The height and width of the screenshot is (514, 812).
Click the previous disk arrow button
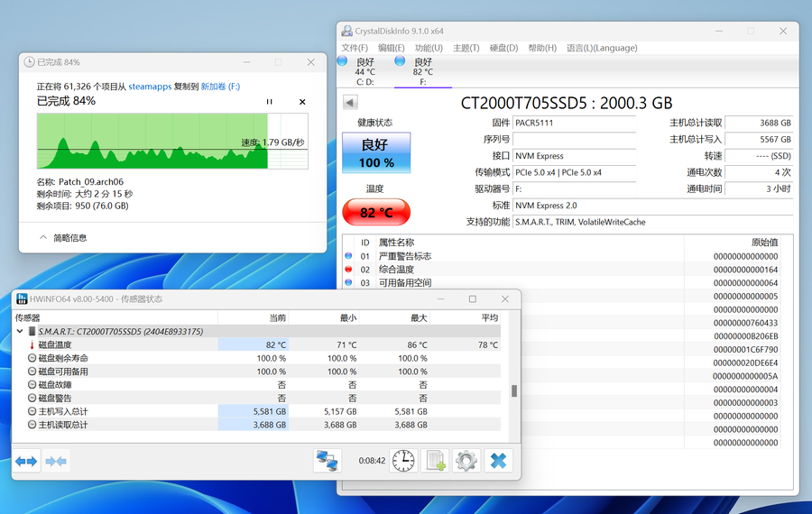tap(350, 103)
